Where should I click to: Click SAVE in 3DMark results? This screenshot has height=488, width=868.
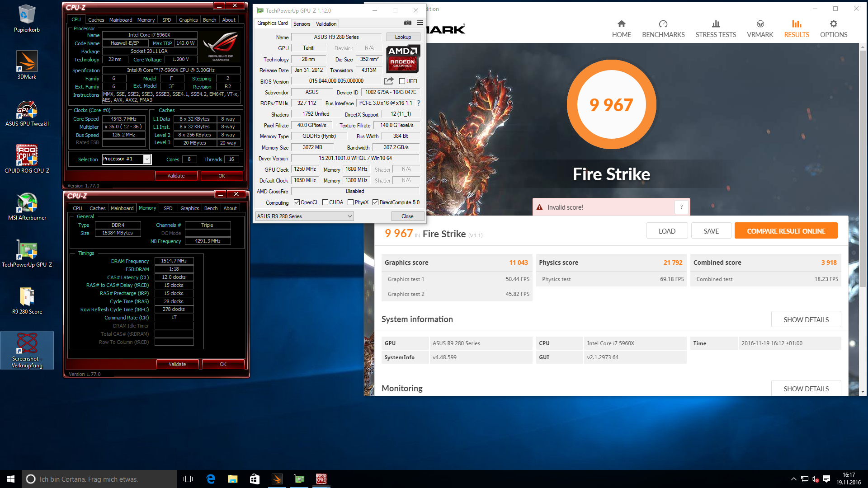click(x=711, y=231)
